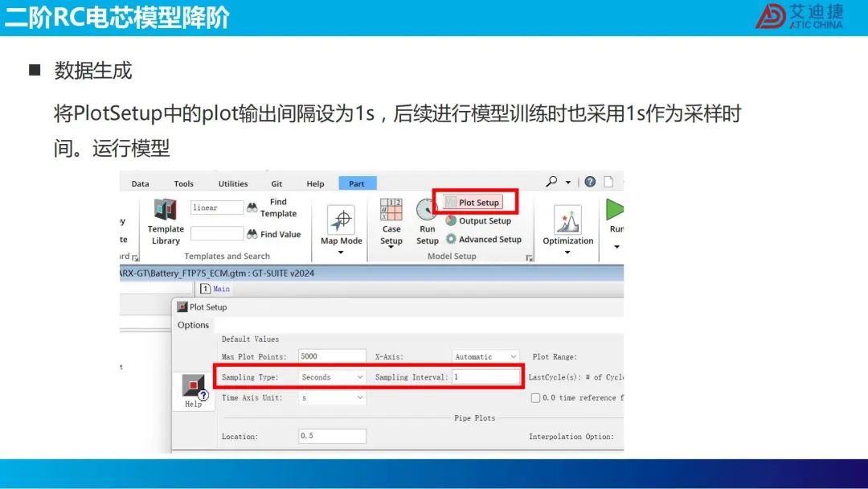This screenshot has height=489, width=868.
Task: Open the Optimization tool
Action: point(568,226)
